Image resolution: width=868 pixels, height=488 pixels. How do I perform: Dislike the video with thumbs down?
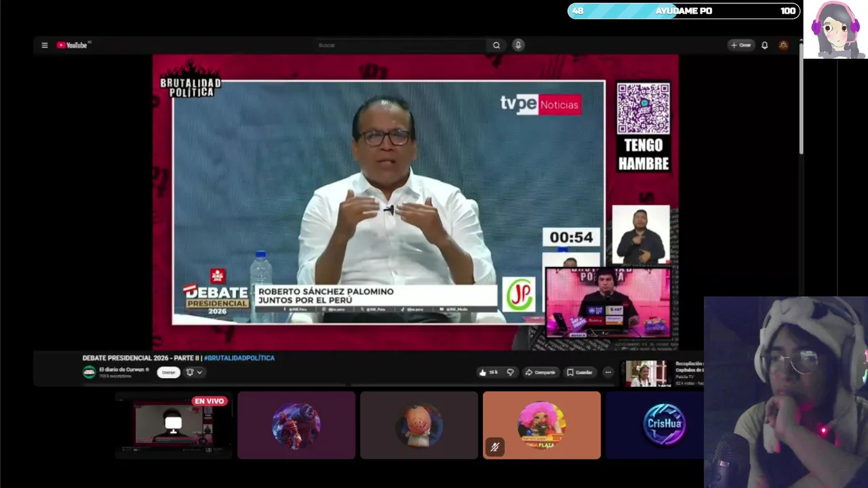coord(511,372)
